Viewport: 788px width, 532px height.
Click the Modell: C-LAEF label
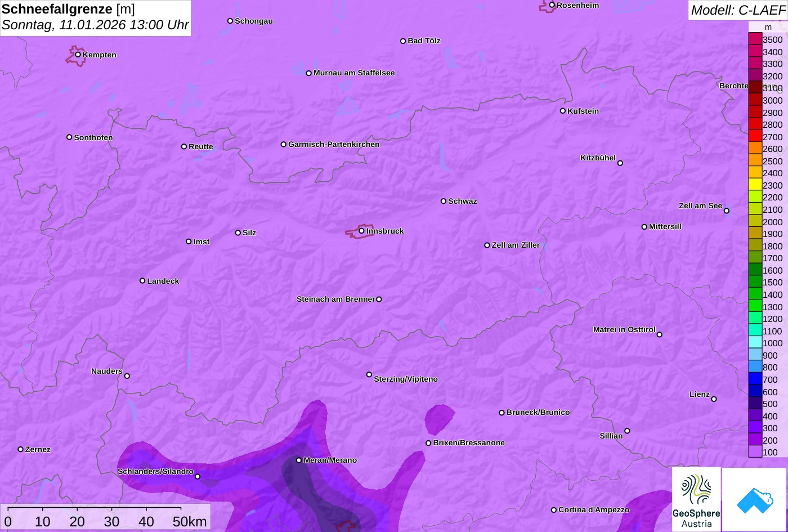coord(737,10)
